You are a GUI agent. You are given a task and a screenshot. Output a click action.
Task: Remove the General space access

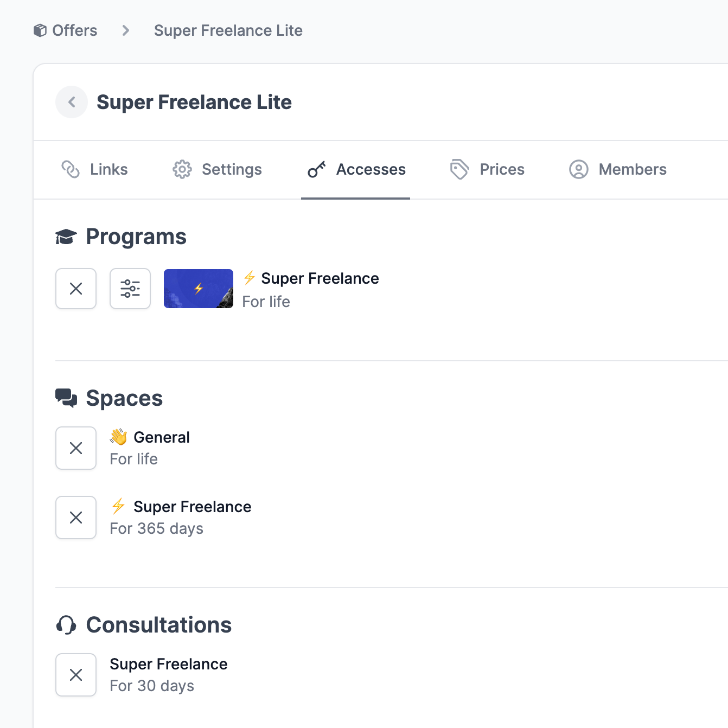point(76,448)
